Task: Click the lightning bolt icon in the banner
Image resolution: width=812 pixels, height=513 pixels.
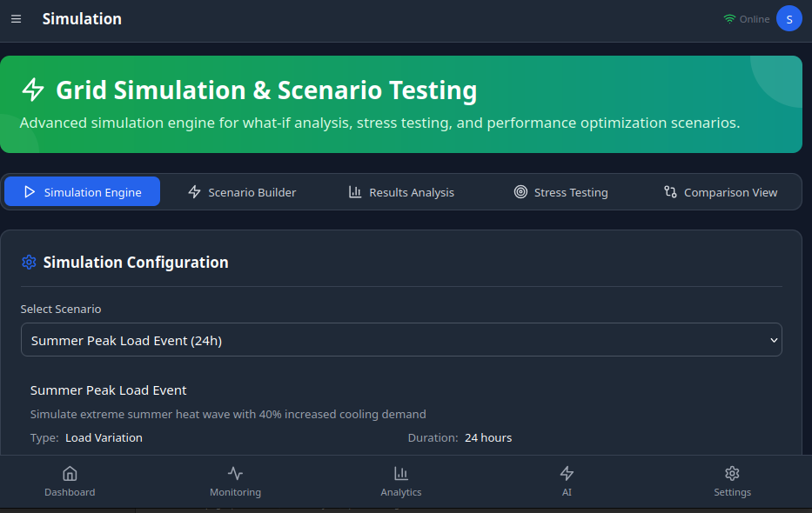Action: (33, 90)
